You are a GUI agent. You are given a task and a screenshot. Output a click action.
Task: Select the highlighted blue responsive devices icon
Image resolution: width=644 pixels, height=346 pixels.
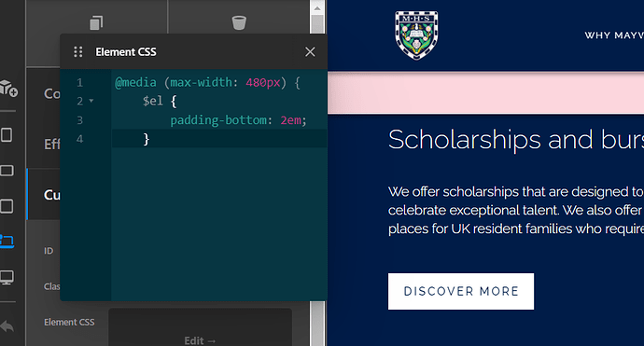click(x=7, y=241)
